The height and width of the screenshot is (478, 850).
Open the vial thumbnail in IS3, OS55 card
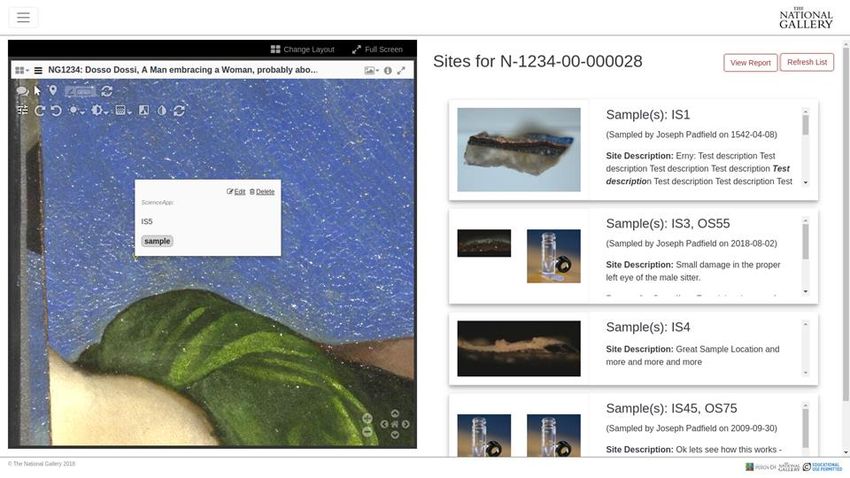pos(553,256)
